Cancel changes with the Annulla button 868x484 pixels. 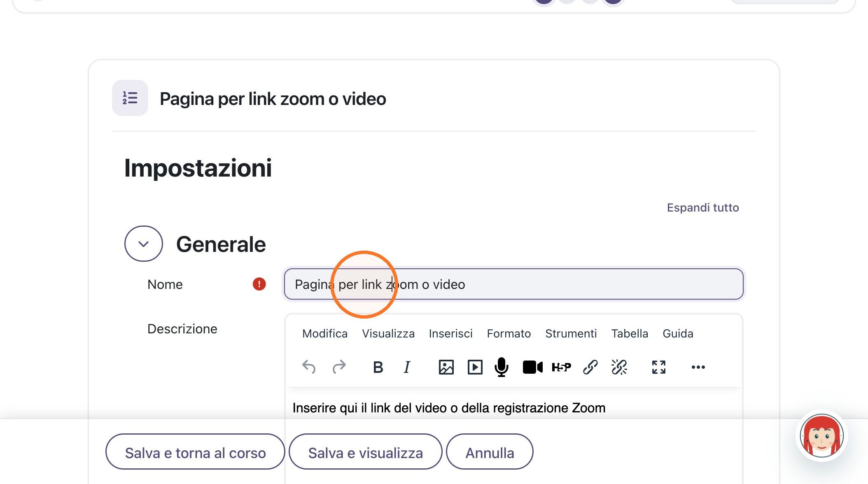click(490, 452)
